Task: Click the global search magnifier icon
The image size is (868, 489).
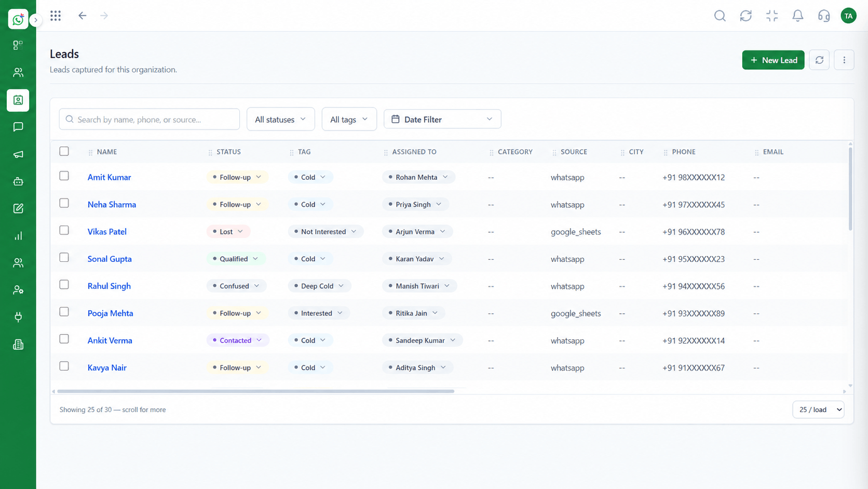Action: 720,16
